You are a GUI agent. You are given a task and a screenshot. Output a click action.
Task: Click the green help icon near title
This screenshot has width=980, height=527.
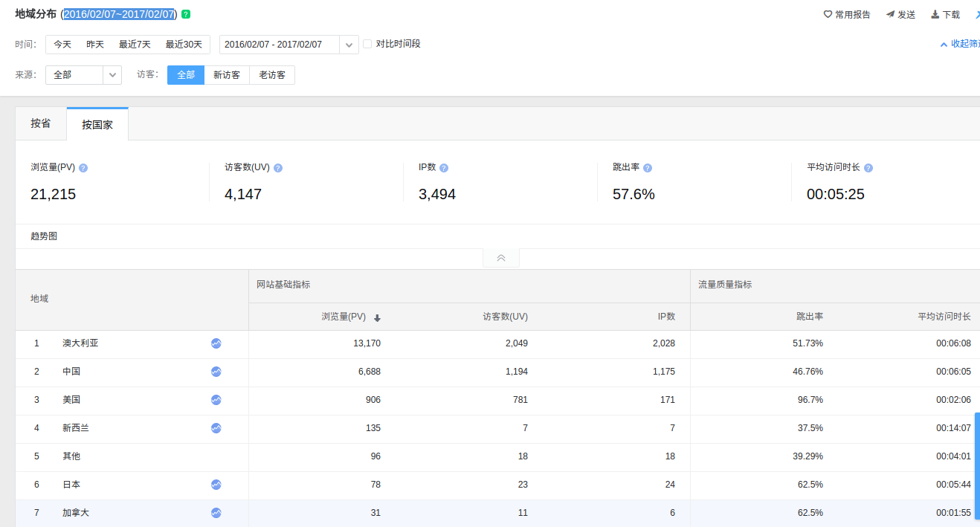[x=186, y=14]
